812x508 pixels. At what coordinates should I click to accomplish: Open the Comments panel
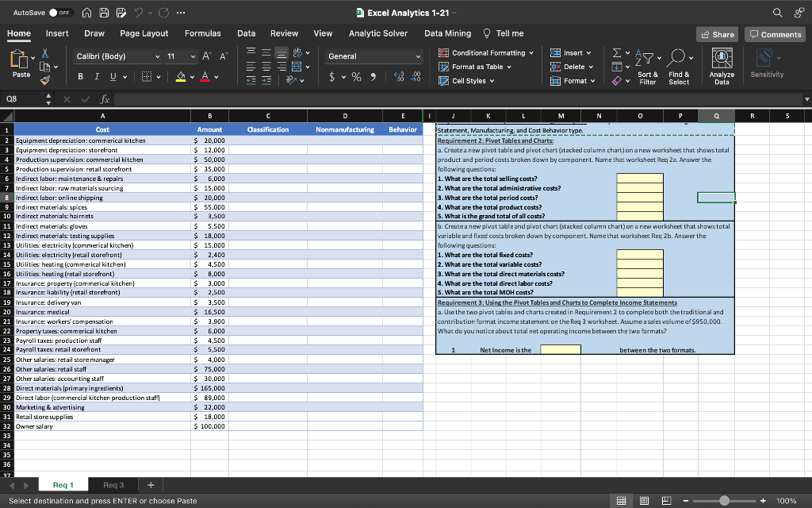tap(774, 33)
